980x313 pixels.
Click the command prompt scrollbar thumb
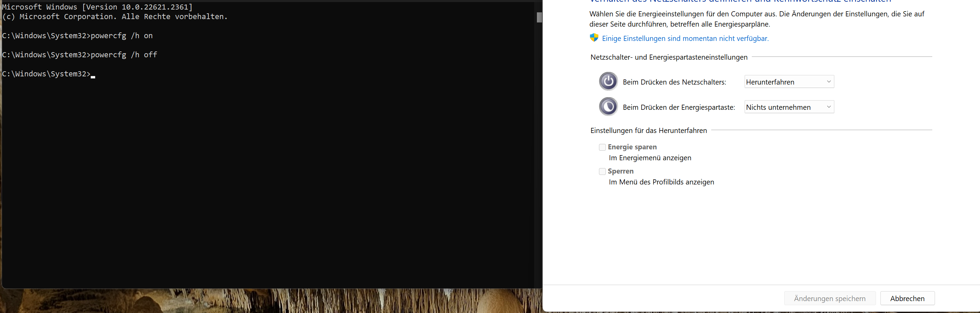539,17
